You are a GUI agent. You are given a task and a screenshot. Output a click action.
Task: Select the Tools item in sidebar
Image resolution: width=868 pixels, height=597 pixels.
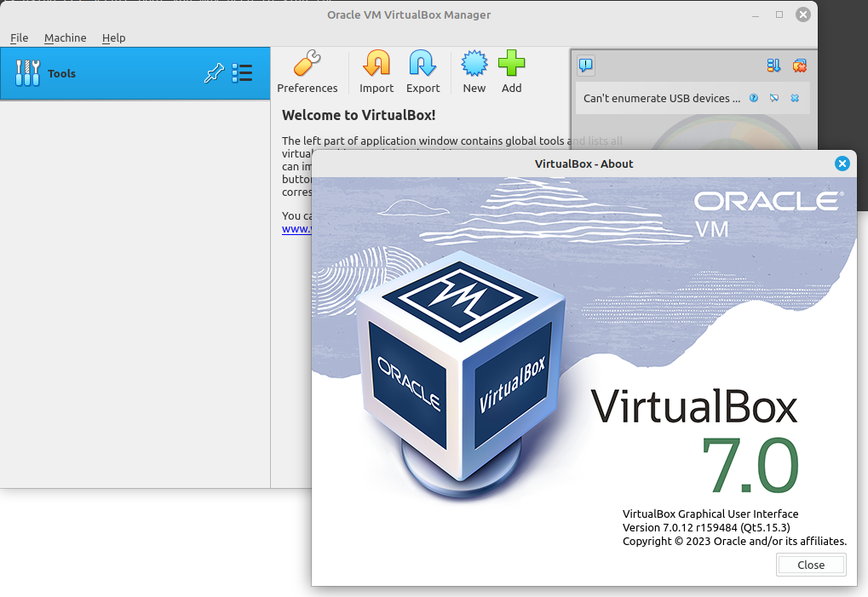tap(135, 73)
